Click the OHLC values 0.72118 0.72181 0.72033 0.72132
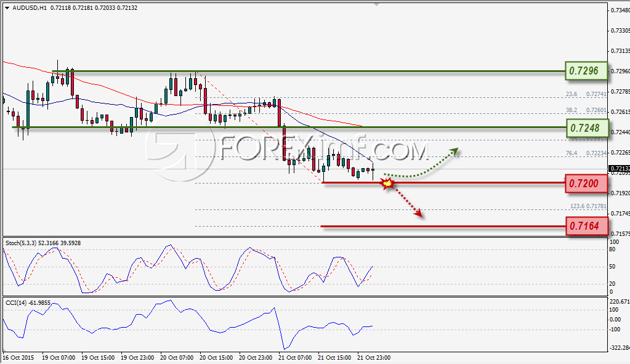630x364 pixels. [x=94, y=7]
